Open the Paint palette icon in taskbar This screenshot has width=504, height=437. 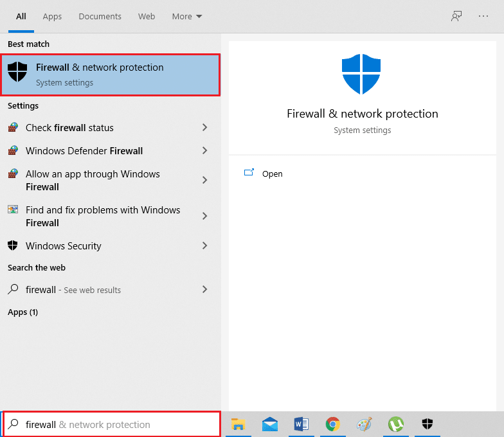click(364, 424)
